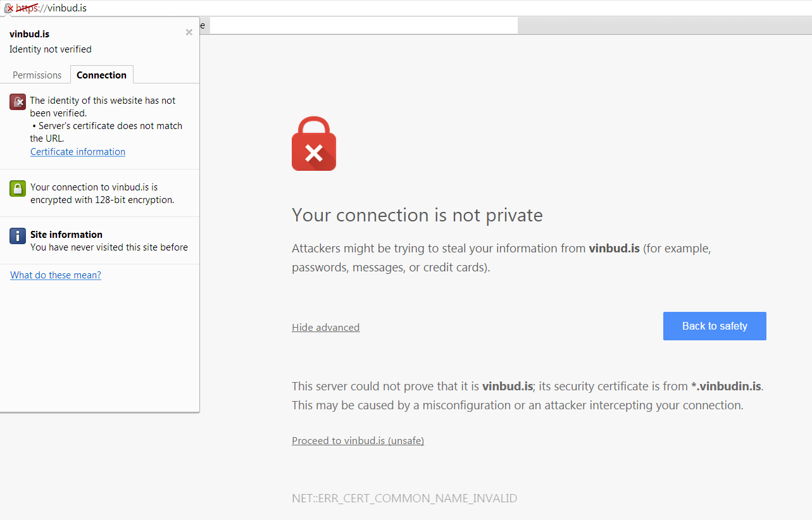Click the "Your connection is not private" heading
Viewport: 812px width, 520px height.
pos(417,216)
